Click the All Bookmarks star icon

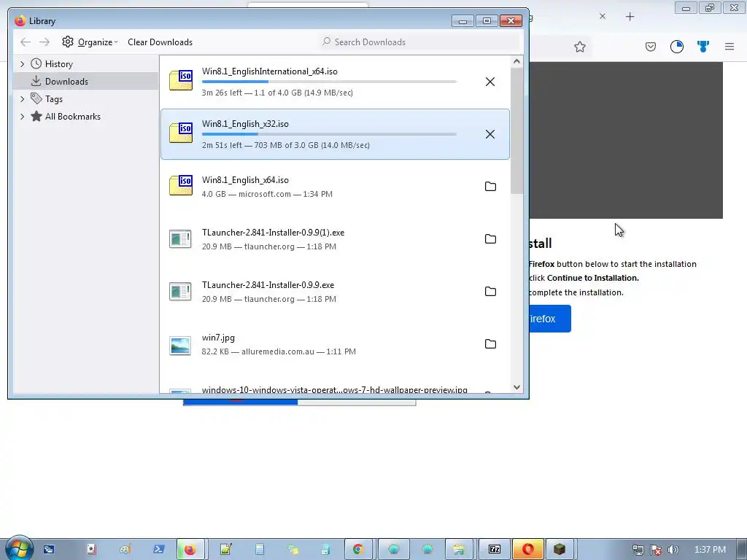[x=36, y=116]
